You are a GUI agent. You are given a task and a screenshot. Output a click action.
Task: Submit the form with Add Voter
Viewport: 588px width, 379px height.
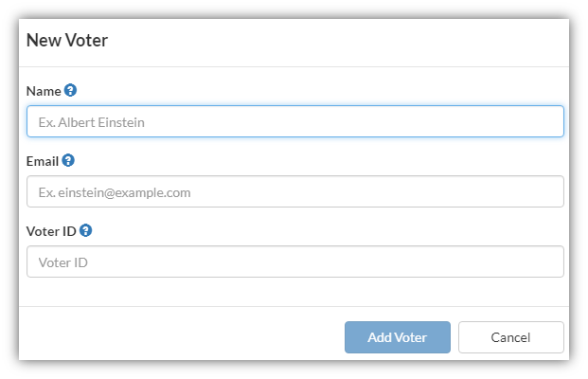coord(398,337)
